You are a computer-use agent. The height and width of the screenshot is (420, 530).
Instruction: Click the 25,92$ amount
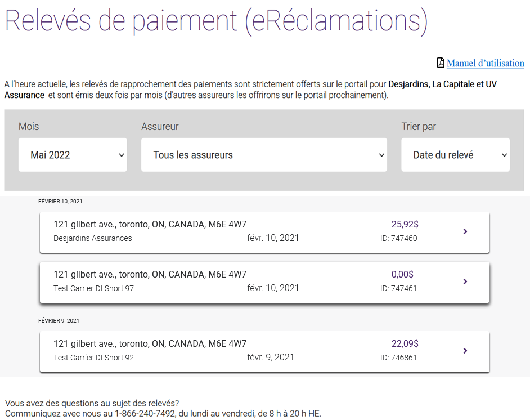point(405,224)
